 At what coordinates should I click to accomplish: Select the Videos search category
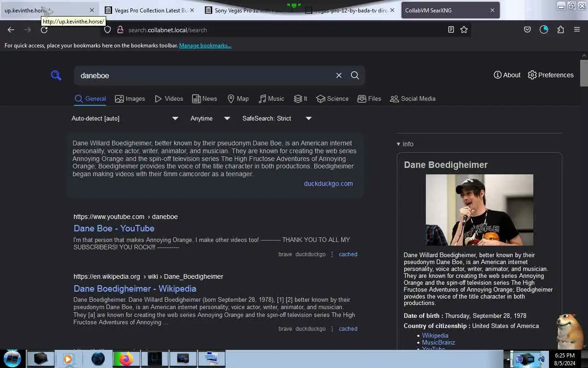tap(169, 98)
